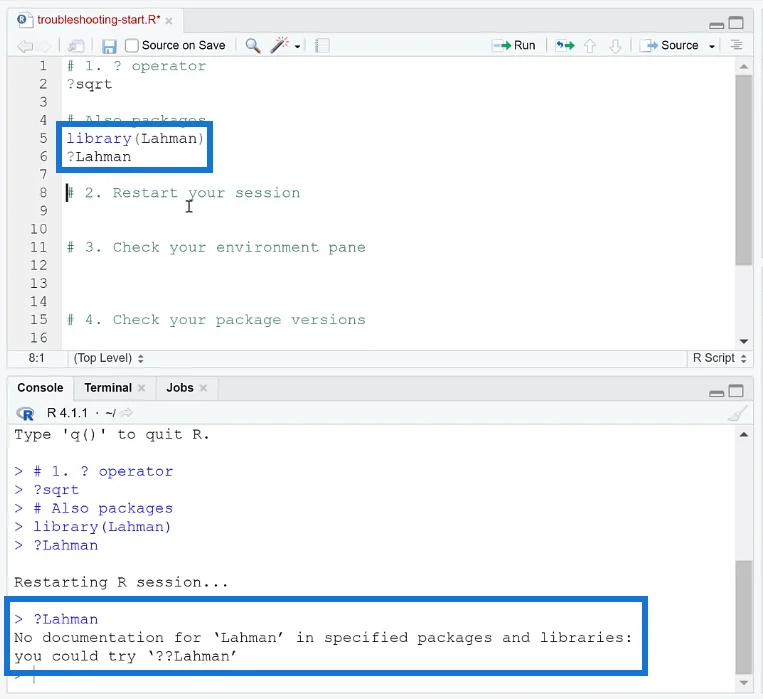Click the editor scrollbar down arrow
Viewport: 763px width, 699px height.
(744, 341)
